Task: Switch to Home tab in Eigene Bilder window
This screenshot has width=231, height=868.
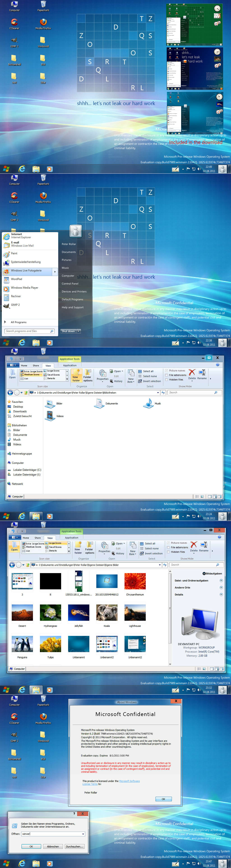Action: [26, 538]
